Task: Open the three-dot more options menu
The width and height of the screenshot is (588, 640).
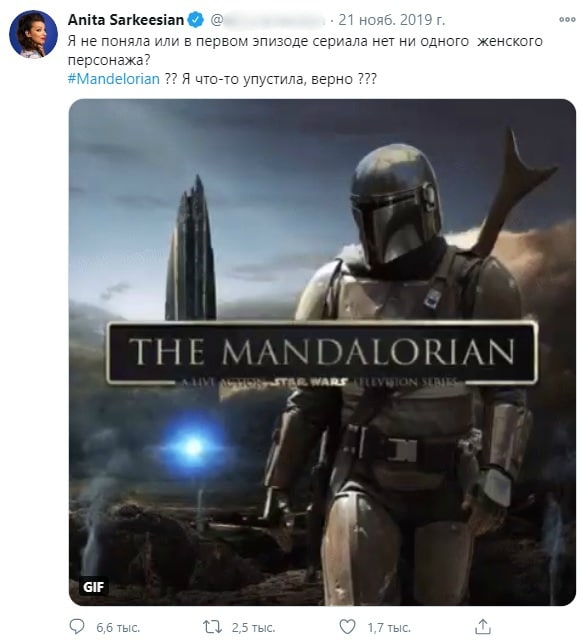Action: click(x=567, y=20)
